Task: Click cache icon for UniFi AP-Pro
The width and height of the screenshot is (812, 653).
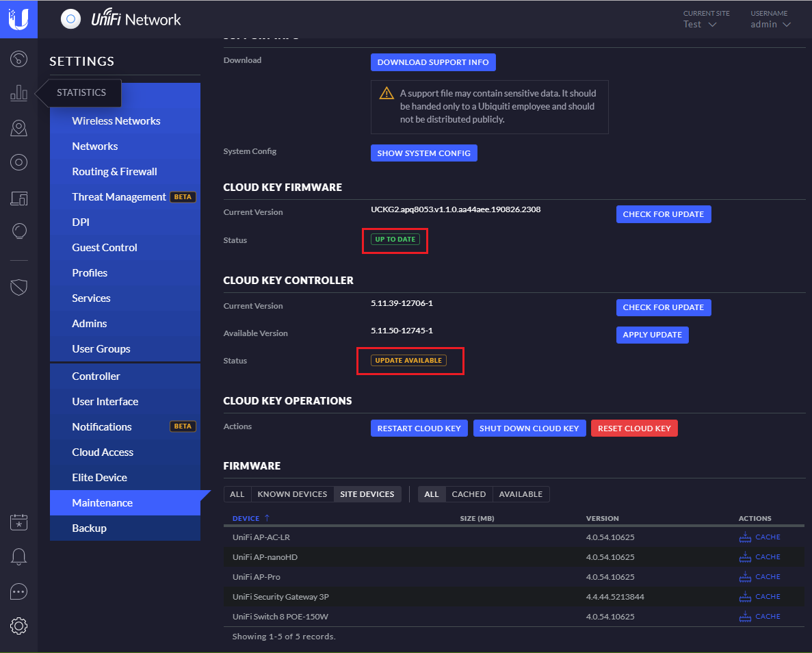Action: [745, 576]
